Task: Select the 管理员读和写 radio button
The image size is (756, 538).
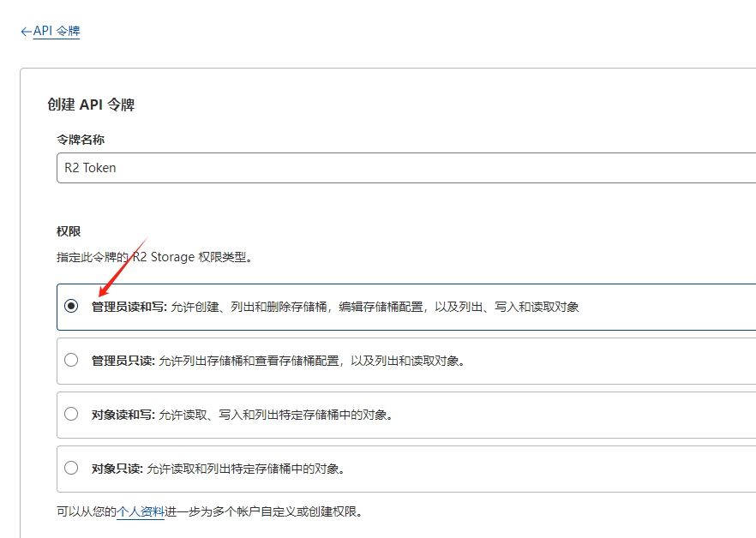Action: point(71,307)
